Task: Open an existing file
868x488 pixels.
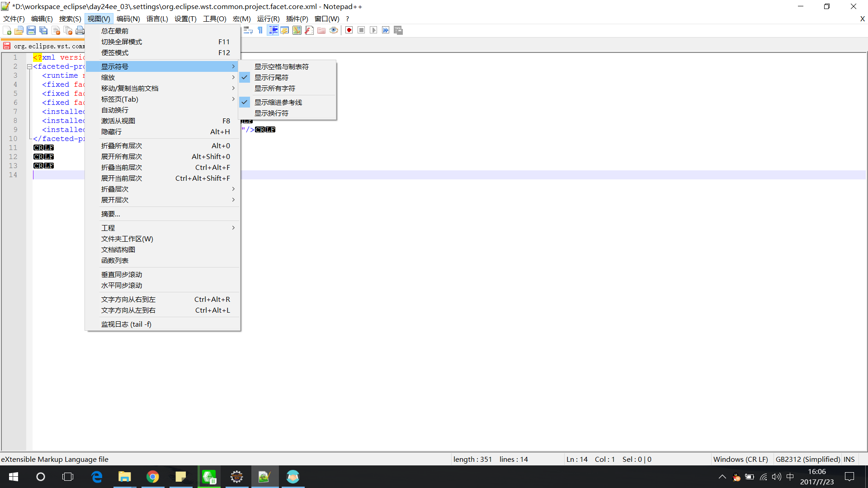Action: coord(19,30)
